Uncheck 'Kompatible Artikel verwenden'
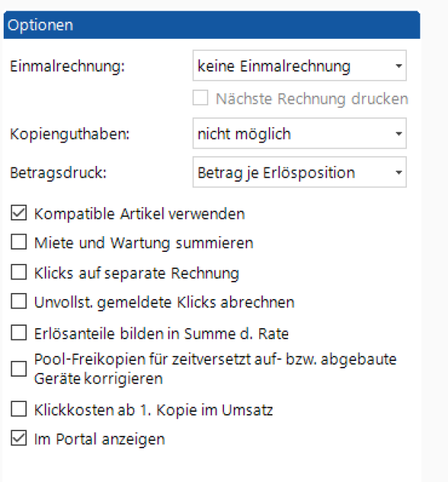448x482 pixels. point(19,213)
